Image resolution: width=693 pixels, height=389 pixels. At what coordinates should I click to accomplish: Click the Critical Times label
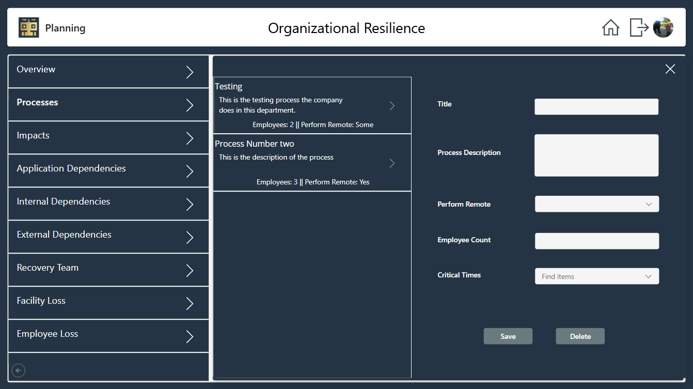(459, 275)
